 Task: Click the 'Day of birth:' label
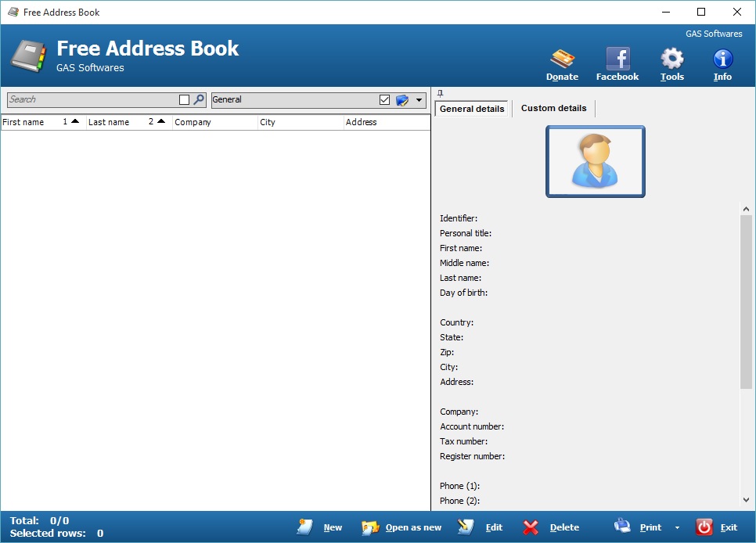click(x=463, y=293)
